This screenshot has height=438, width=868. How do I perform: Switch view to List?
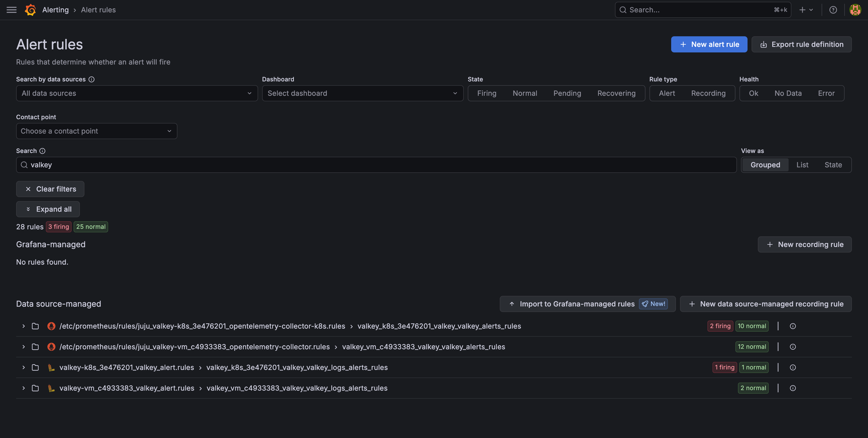[802, 165]
